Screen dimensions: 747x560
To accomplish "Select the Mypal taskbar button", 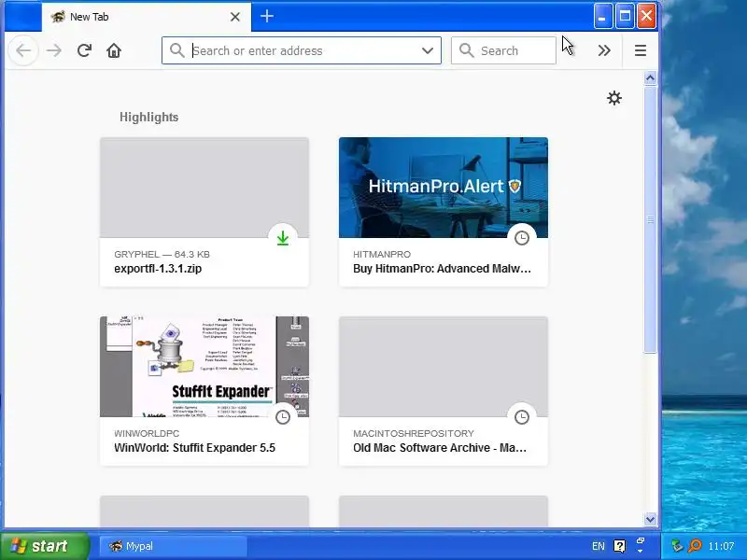I will pyautogui.click(x=173, y=546).
